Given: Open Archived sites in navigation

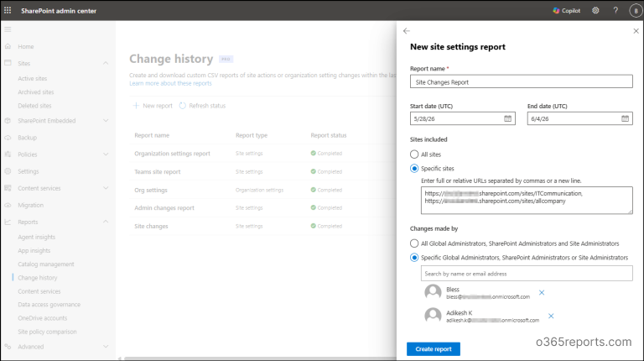Looking at the screenshot, I should click(x=36, y=92).
